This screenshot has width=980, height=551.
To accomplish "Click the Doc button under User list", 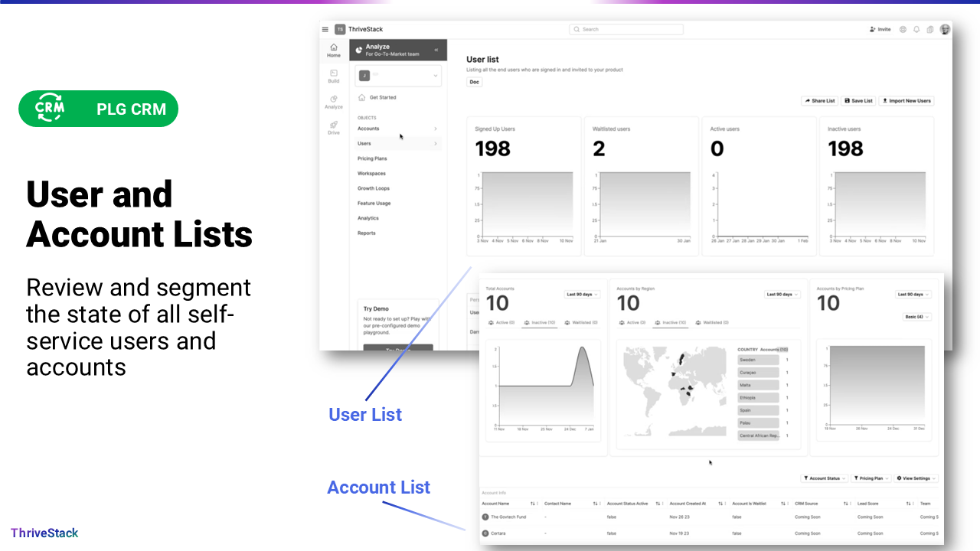I will pos(475,82).
